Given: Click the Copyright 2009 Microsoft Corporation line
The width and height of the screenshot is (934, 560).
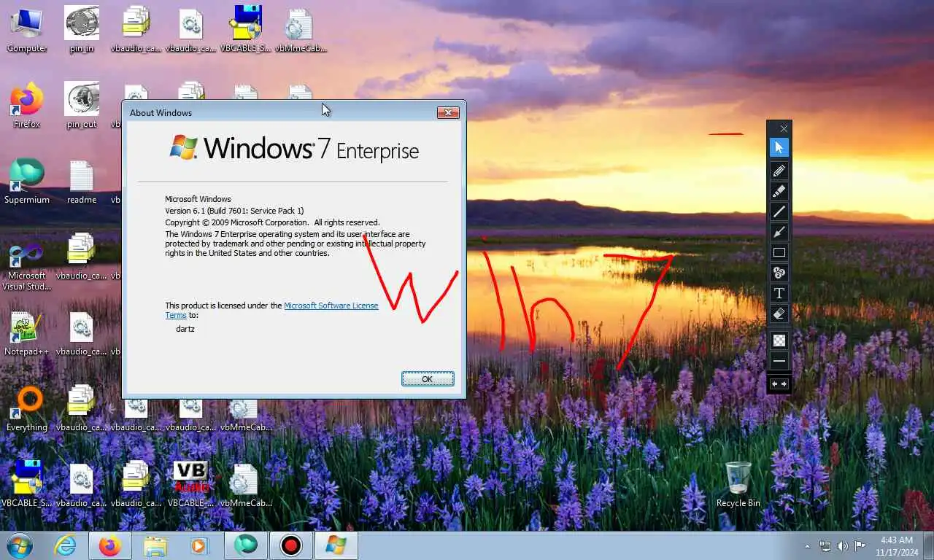Looking at the screenshot, I should pyautogui.click(x=272, y=222).
